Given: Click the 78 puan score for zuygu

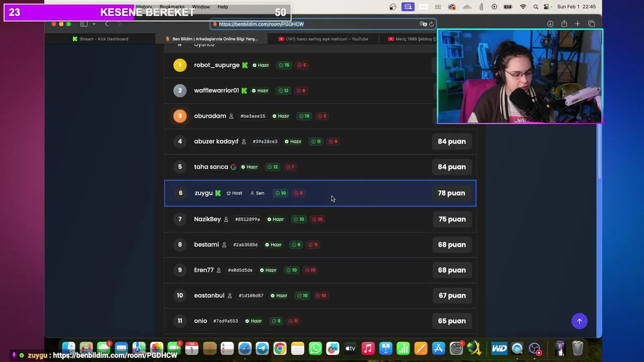Looking at the screenshot, I should tap(451, 193).
